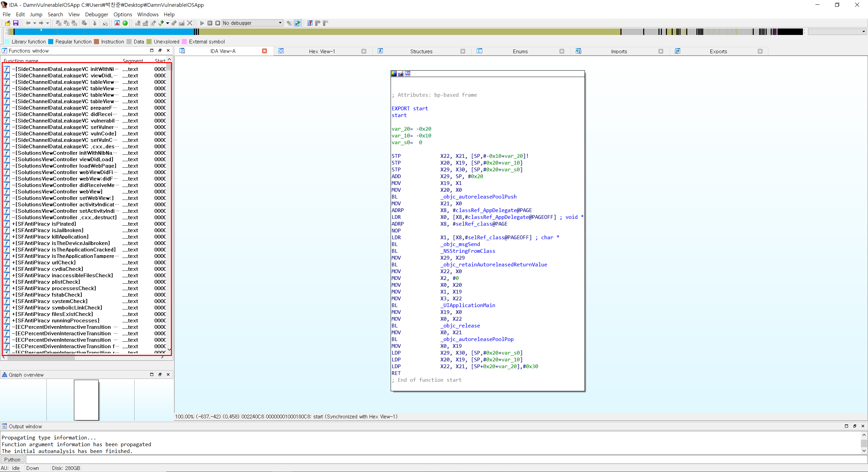Click the pause process icon
868x472 pixels.
[210, 23]
